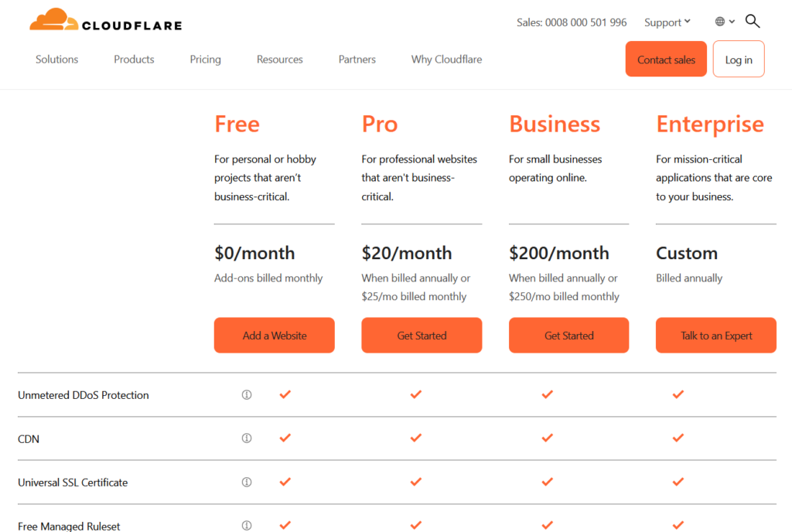792x532 pixels.
Task: Open the Products menu
Action: point(134,60)
